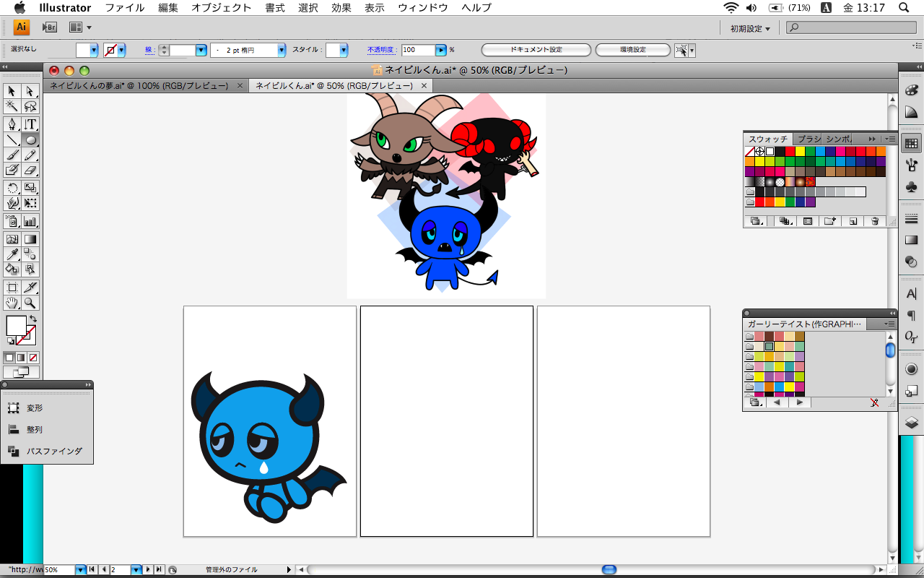Image resolution: width=924 pixels, height=578 pixels.
Task: Switch to the ブラシ panel tab
Action: 809,139
